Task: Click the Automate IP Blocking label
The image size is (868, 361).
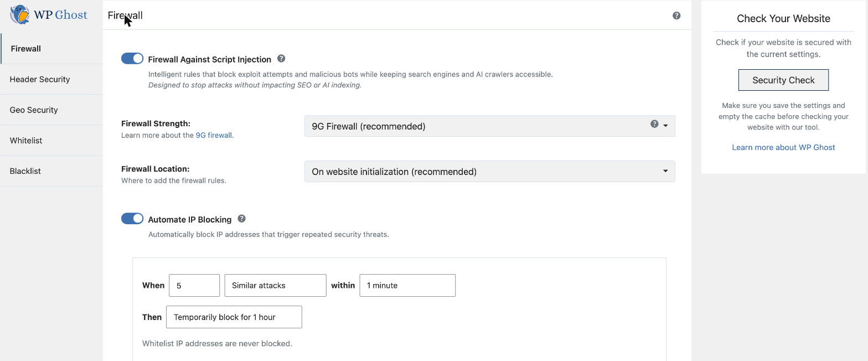Action: click(x=190, y=219)
